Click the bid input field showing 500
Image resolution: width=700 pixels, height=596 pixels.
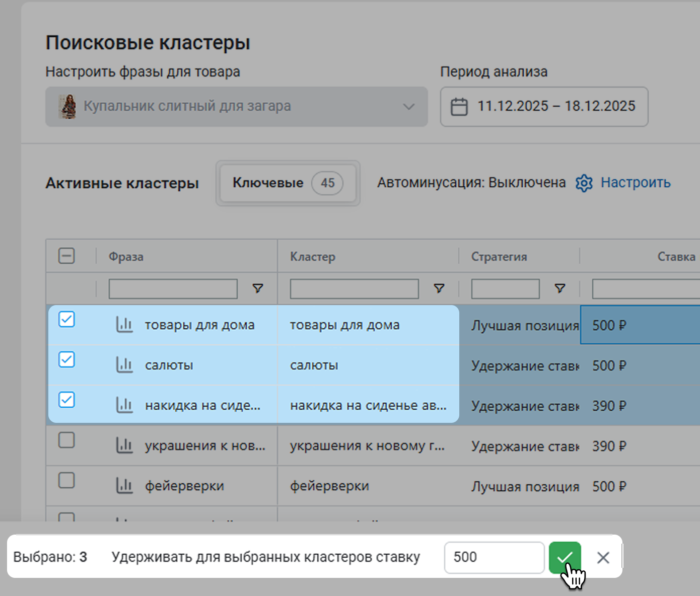click(494, 557)
